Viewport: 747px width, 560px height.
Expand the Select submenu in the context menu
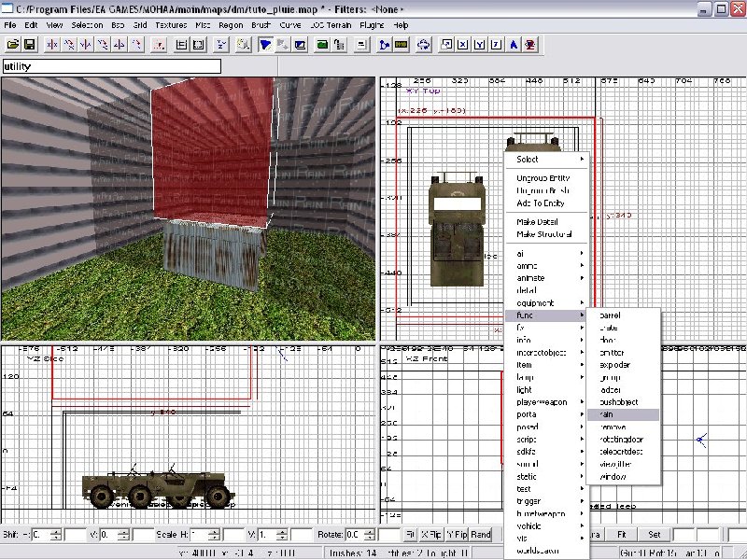click(x=547, y=160)
